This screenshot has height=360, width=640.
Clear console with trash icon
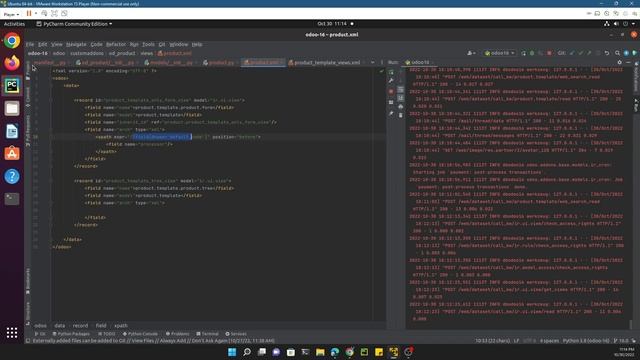click(400, 116)
